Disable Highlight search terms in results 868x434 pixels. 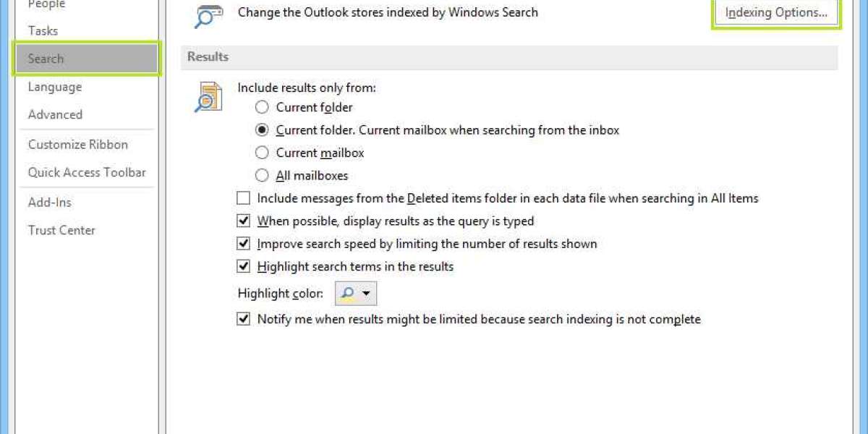pyautogui.click(x=244, y=266)
